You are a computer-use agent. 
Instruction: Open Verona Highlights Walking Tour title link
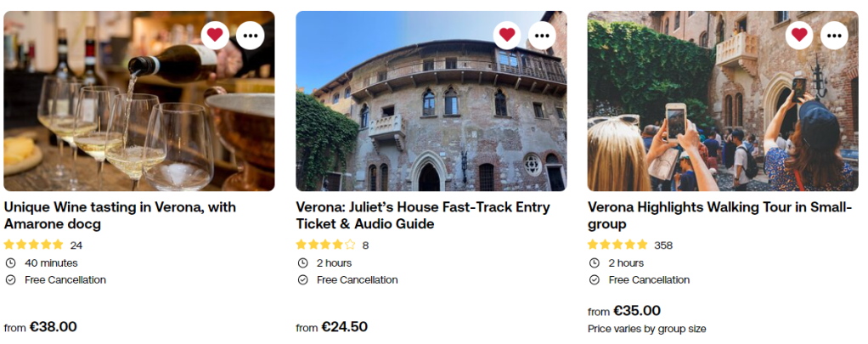click(719, 215)
